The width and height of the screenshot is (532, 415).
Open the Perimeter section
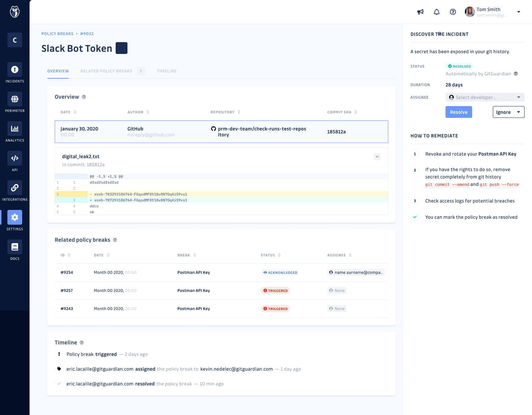[x=15, y=102]
